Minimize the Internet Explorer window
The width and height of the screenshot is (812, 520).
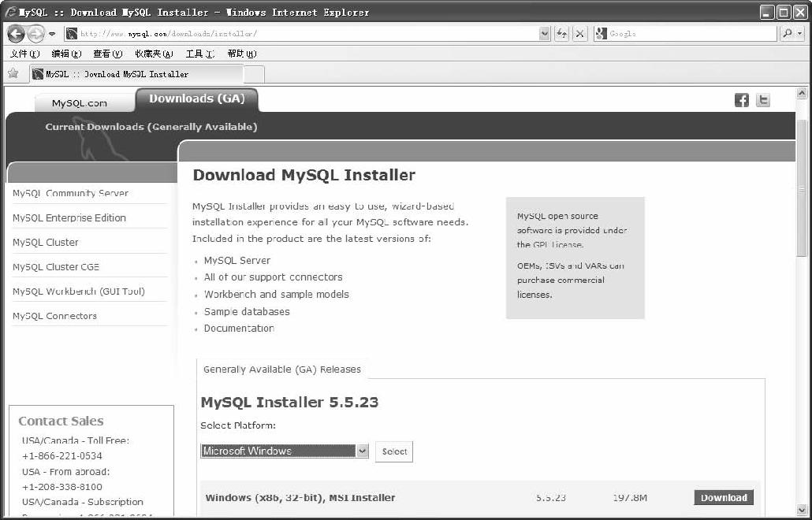(768, 13)
